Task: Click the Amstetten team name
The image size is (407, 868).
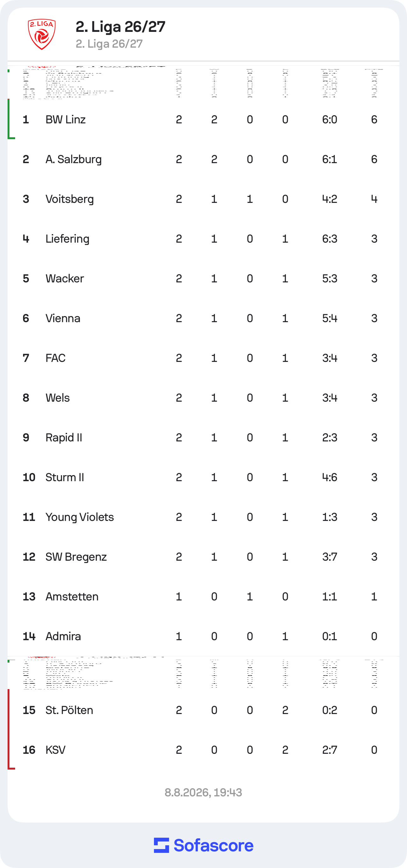Action: 72,596
